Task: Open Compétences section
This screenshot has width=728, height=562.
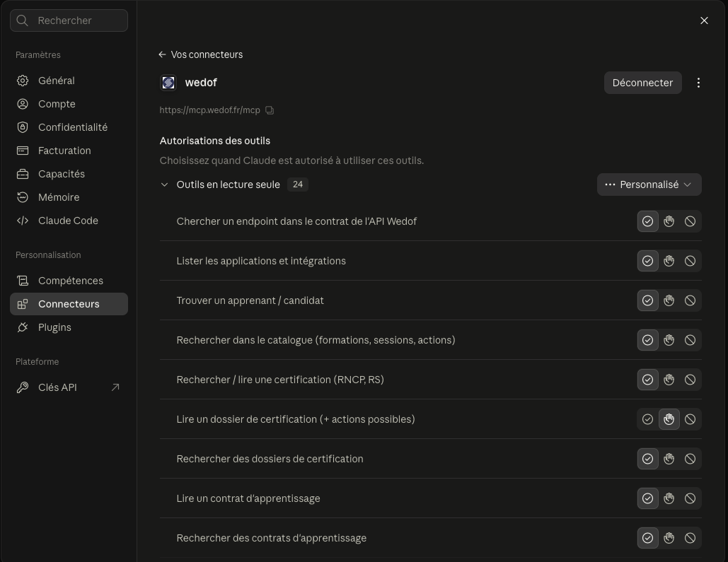Action: [69, 281]
